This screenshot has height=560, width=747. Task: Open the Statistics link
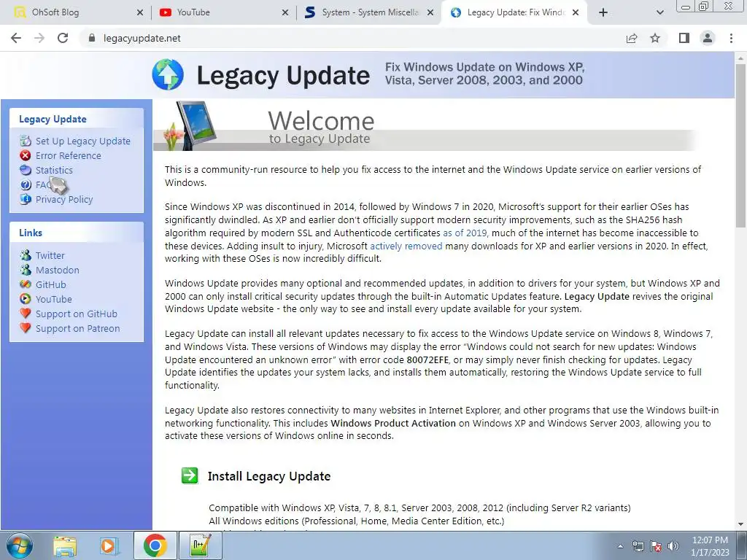click(54, 170)
